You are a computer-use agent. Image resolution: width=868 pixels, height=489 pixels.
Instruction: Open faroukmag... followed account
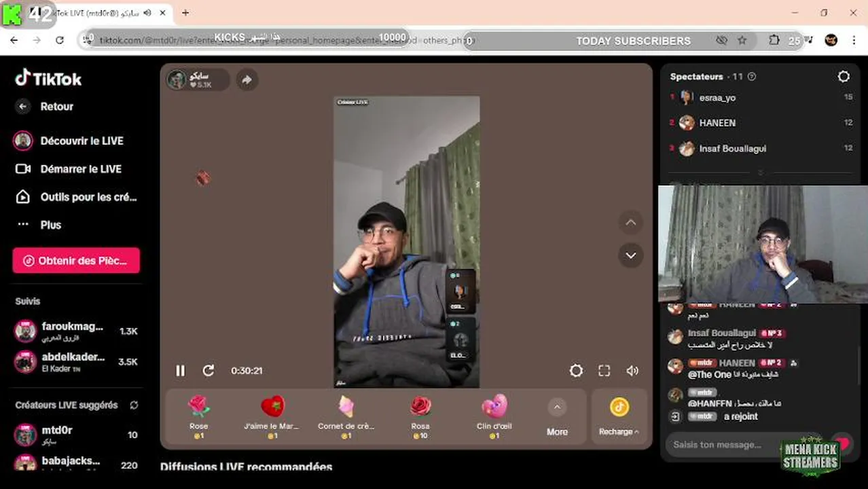pos(76,331)
